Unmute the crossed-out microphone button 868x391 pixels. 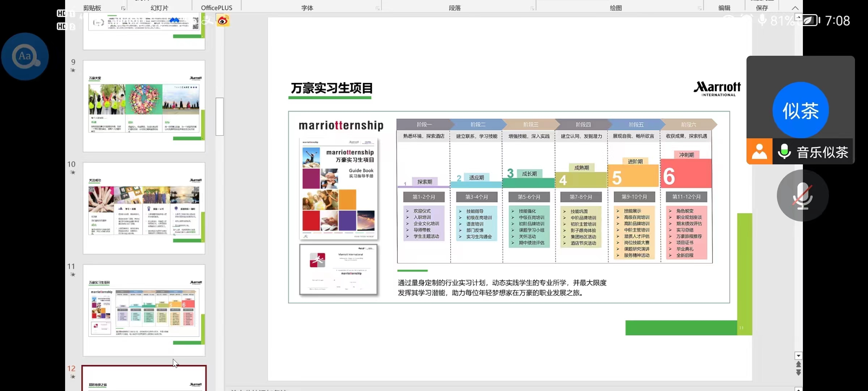coord(803,195)
